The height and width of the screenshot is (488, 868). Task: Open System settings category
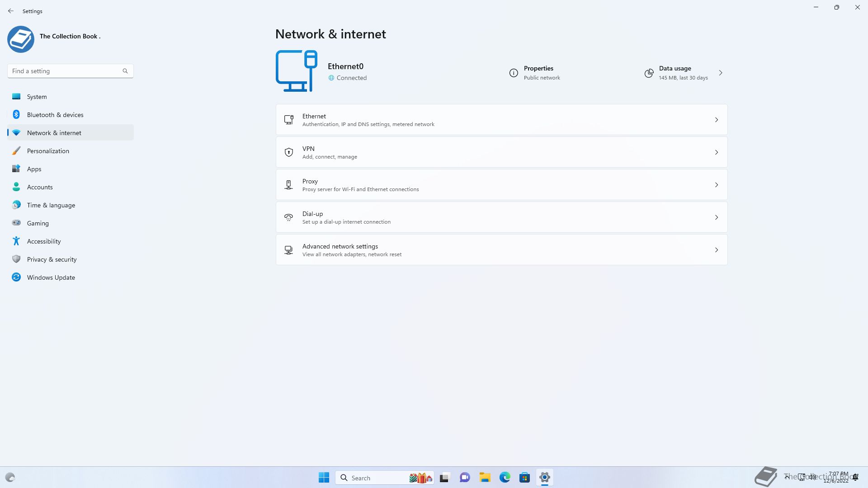(x=71, y=97)
